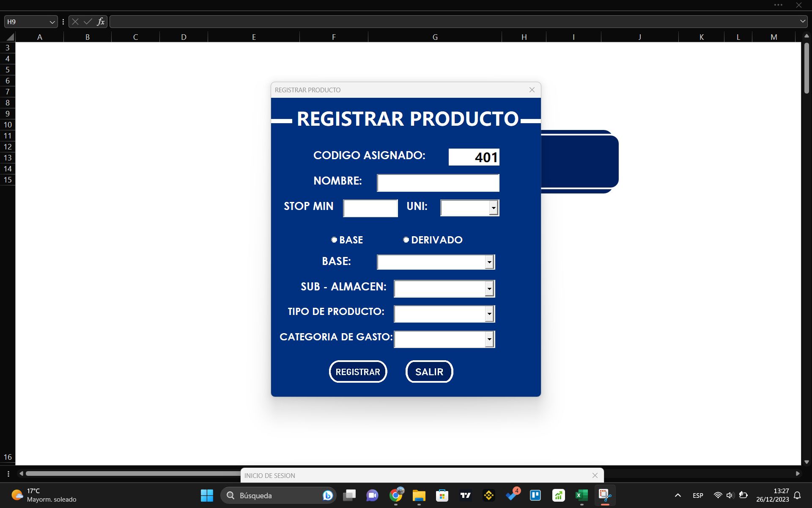Click the Wi-Fi icon in the system tray

[x=718, y=495]
